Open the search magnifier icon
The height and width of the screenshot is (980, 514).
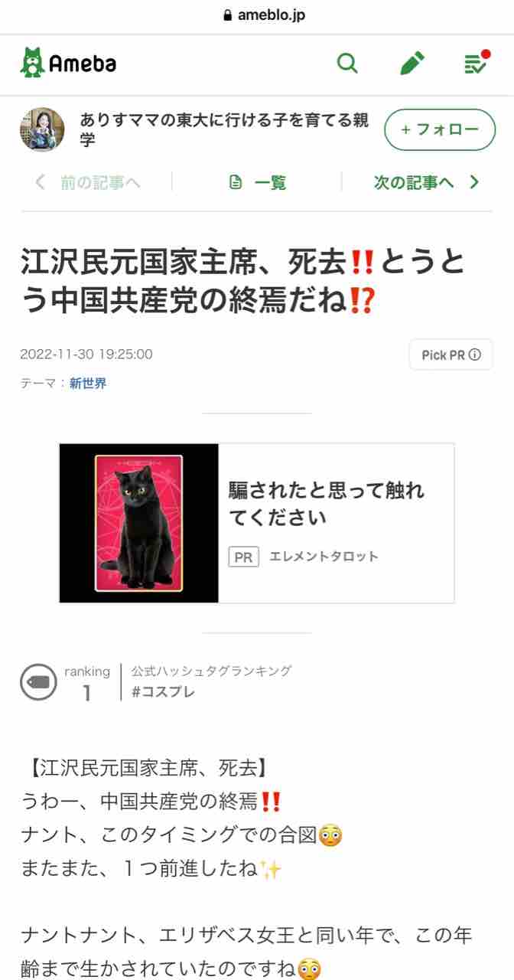point(347,64)
